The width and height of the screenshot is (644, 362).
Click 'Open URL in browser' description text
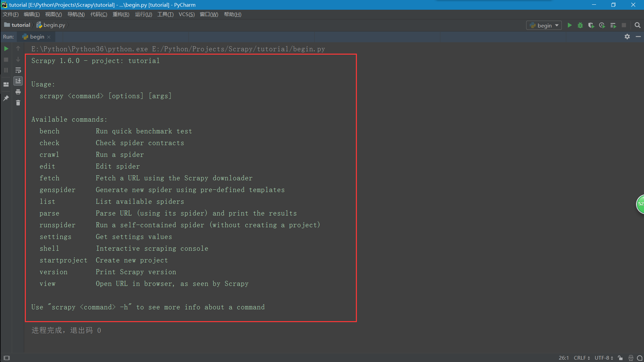pos(135,284)
